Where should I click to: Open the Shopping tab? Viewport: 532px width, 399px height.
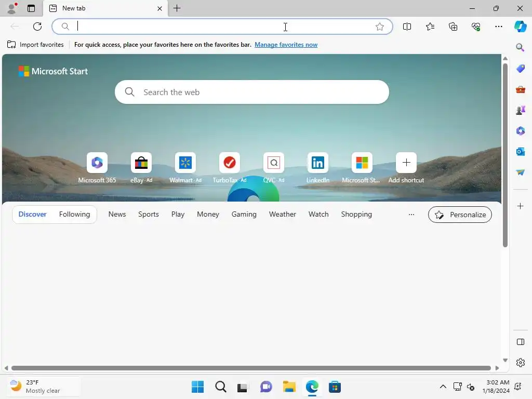point(356,215)
